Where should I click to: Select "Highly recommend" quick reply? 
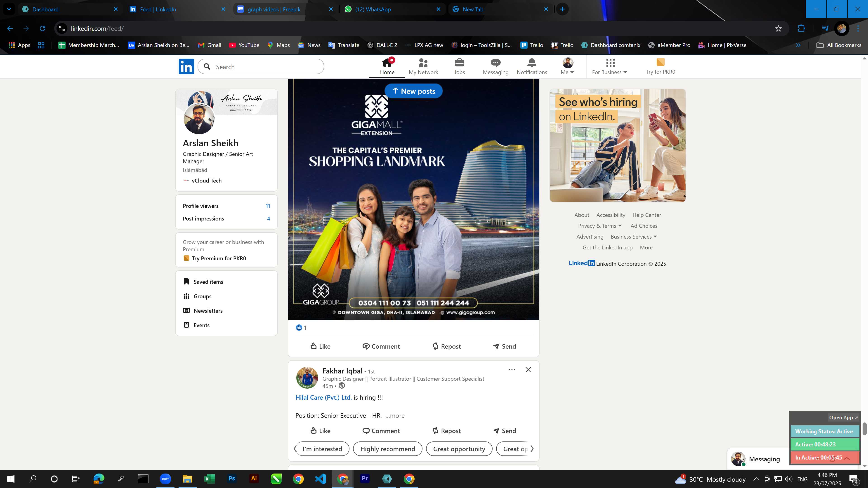[x=387, y=449]
